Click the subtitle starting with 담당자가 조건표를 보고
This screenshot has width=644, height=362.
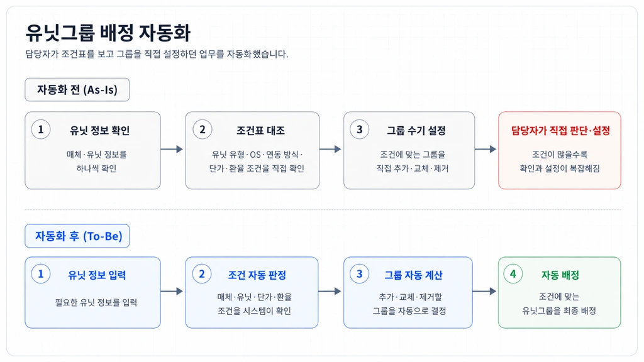coord(157,54)
